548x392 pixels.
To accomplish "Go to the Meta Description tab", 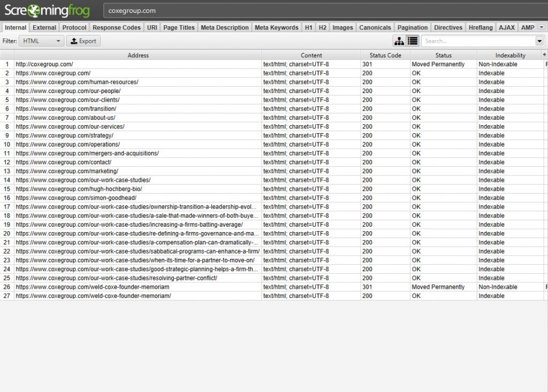I will [224, 27].
